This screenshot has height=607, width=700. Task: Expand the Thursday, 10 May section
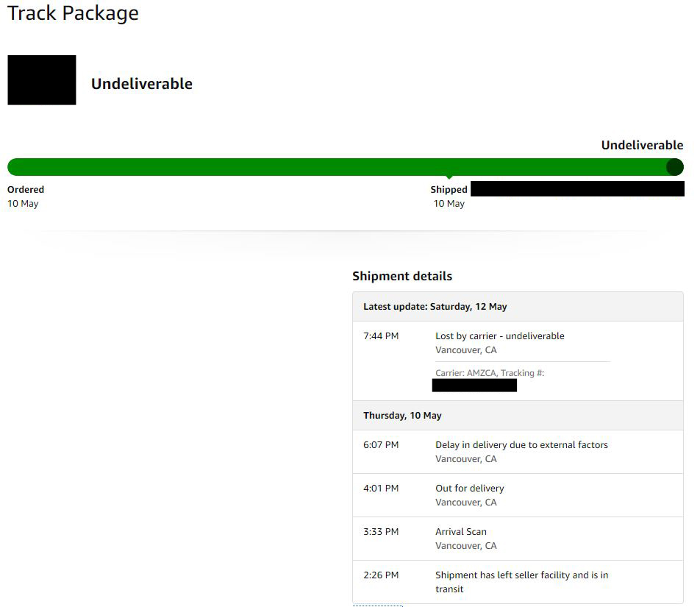402,415
